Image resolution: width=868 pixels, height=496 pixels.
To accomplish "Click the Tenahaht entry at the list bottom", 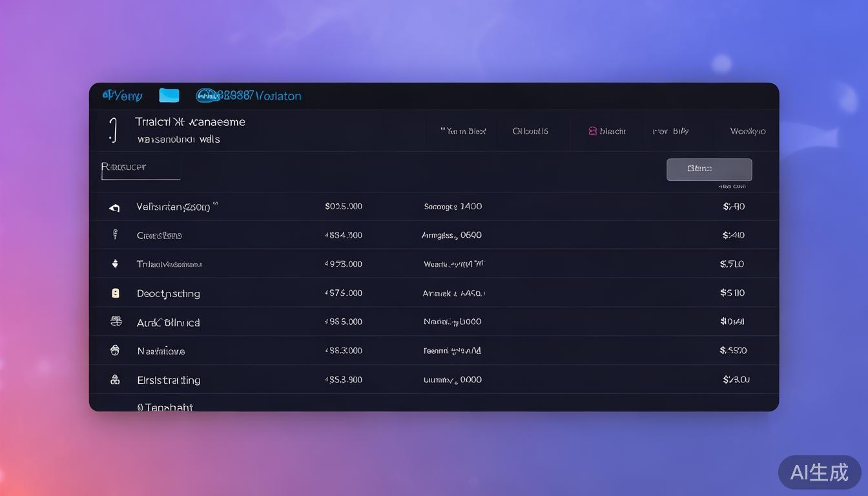I will (x=165, y=407).
